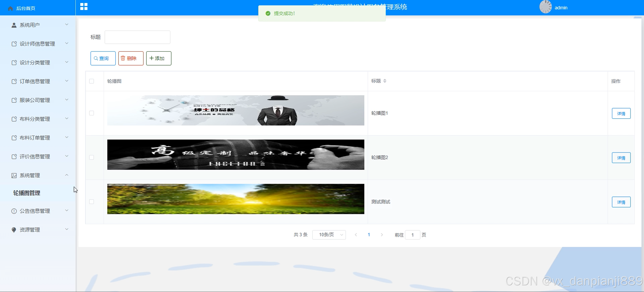
Task: Click the 资源管理 bulb icon
Action: pos(14,230)
